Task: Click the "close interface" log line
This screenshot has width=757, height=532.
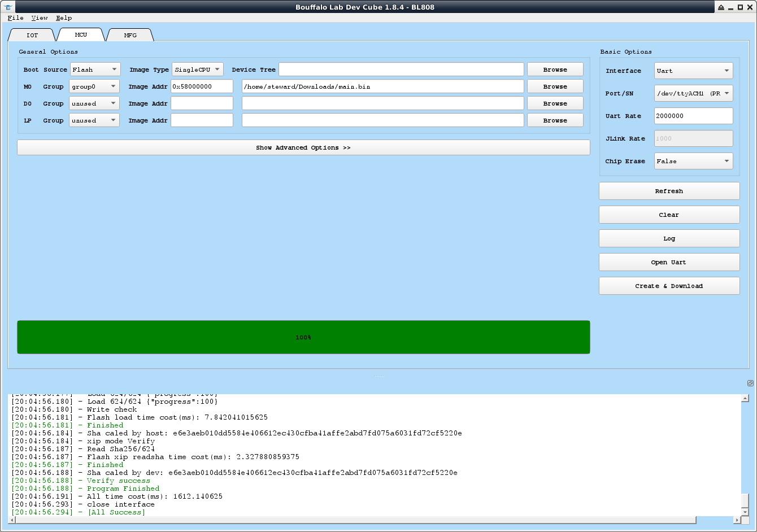Action: [83, 504]
